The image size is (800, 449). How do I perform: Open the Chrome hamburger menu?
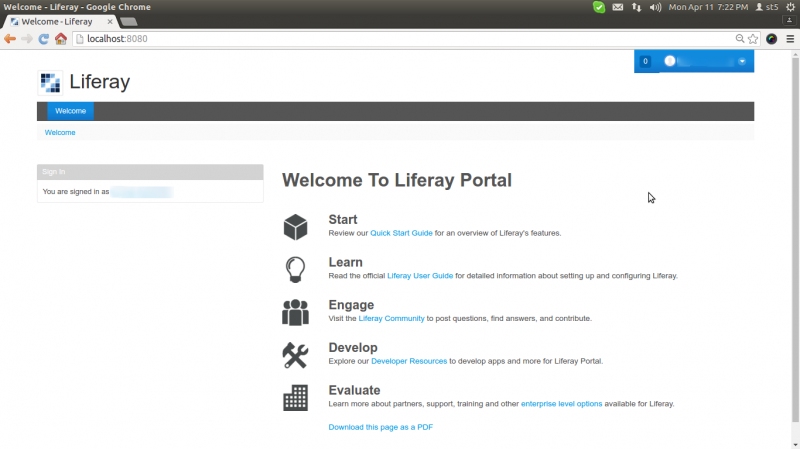point(790,39)
